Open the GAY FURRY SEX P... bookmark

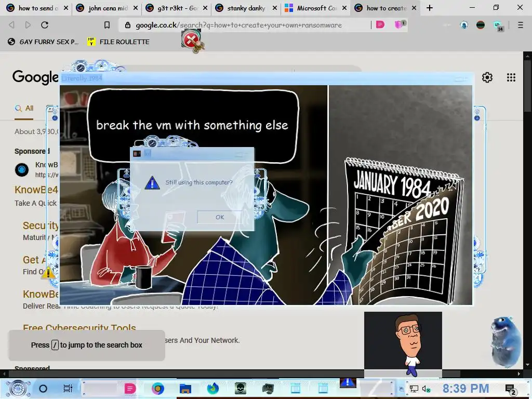click(43, 42)
